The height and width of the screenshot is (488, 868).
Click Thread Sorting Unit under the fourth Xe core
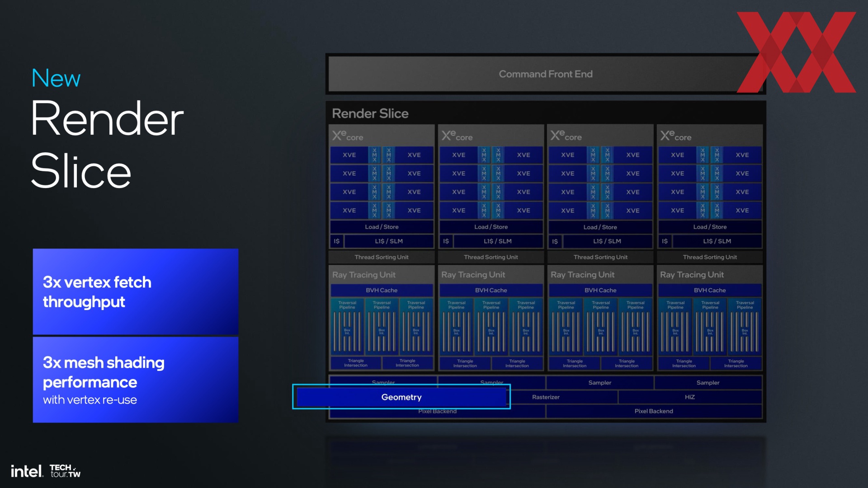710,257
